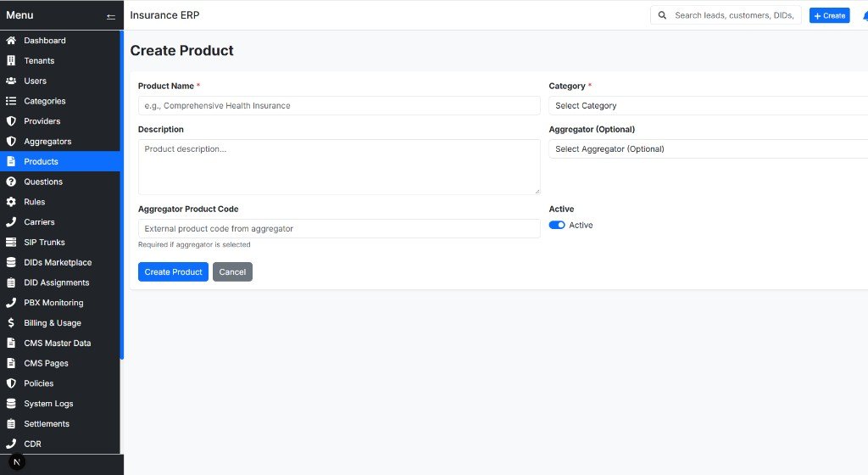Navigate to the Providers menu item
The image size is (868, 475).
[60, 121]
